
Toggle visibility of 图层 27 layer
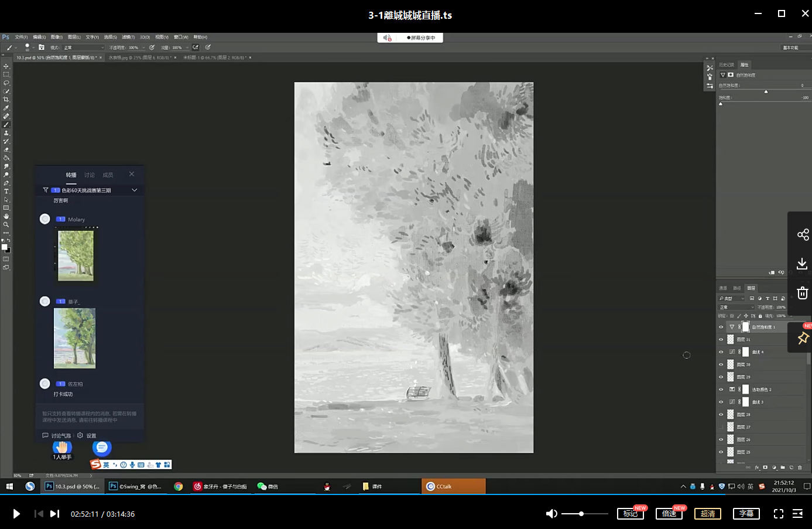coord(721,427)
